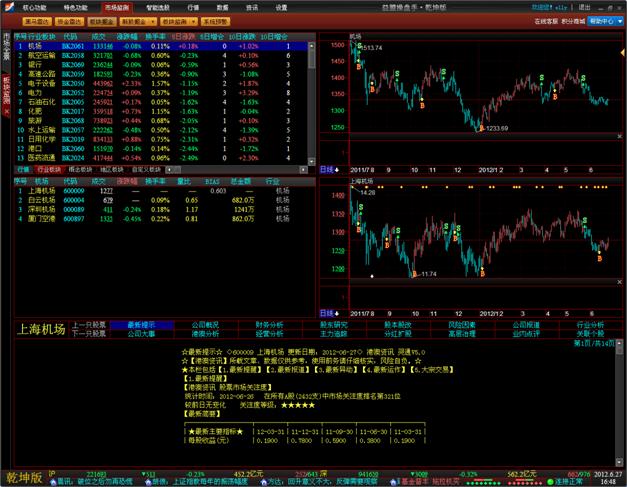Close the 板块监测 sidebar tab with its x
Image resolution: width=627 pixels, height=487 pixels.
[x=6, y=112]
